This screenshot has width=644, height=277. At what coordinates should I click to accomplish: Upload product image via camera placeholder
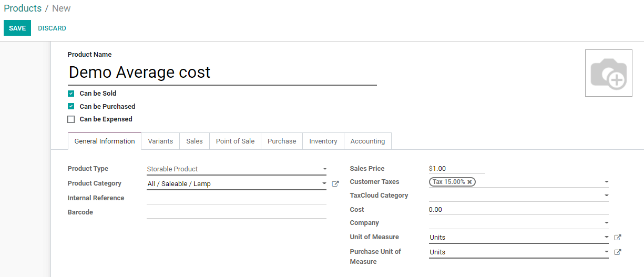point(608,73)
